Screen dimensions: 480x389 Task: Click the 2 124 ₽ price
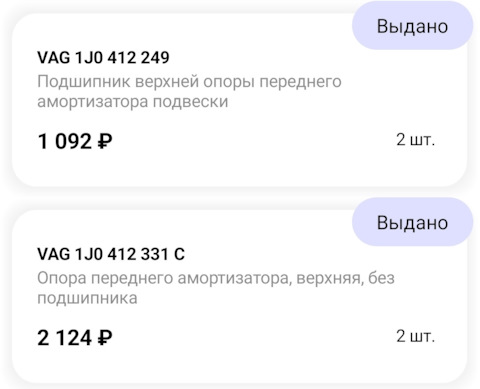(75, 338)
